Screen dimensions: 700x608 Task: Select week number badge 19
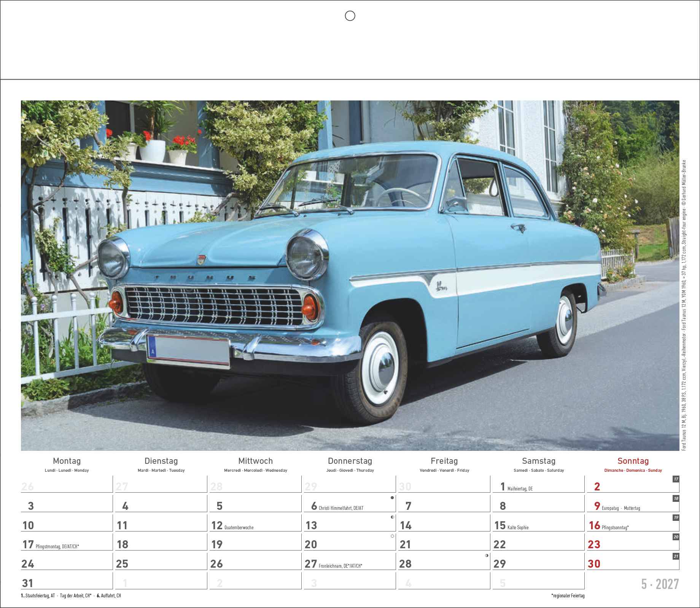point(676,518)
